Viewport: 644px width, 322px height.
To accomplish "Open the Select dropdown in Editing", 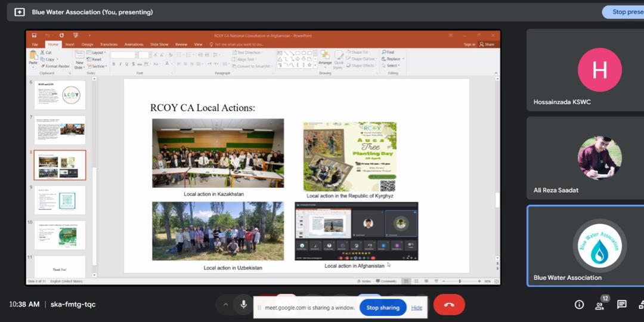I will (392, 66).
